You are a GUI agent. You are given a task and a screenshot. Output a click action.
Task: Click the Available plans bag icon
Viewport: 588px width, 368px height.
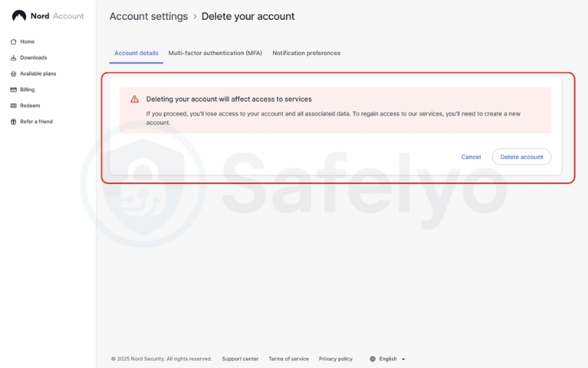[13, 74]
